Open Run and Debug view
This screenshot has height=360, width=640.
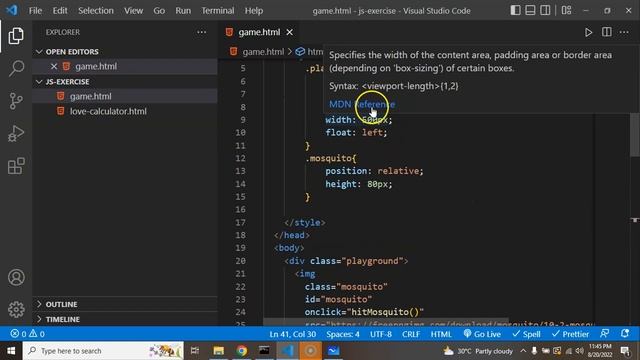click(x=16, y=133)
